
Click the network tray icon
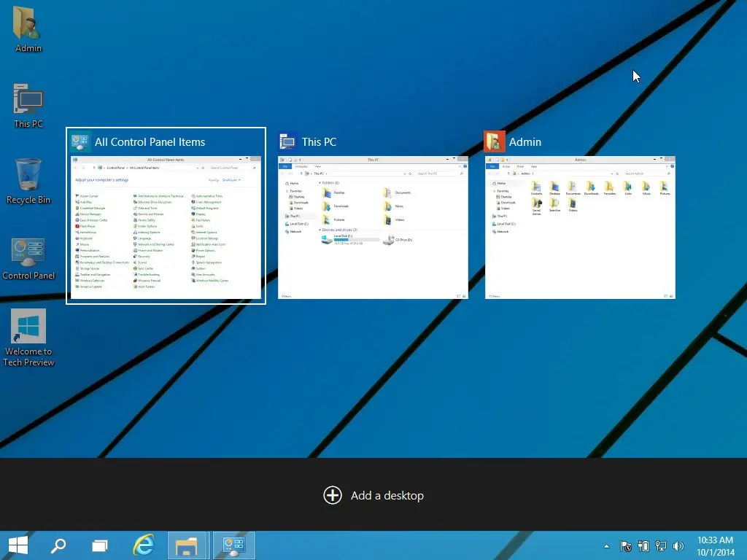coord(661,546)
